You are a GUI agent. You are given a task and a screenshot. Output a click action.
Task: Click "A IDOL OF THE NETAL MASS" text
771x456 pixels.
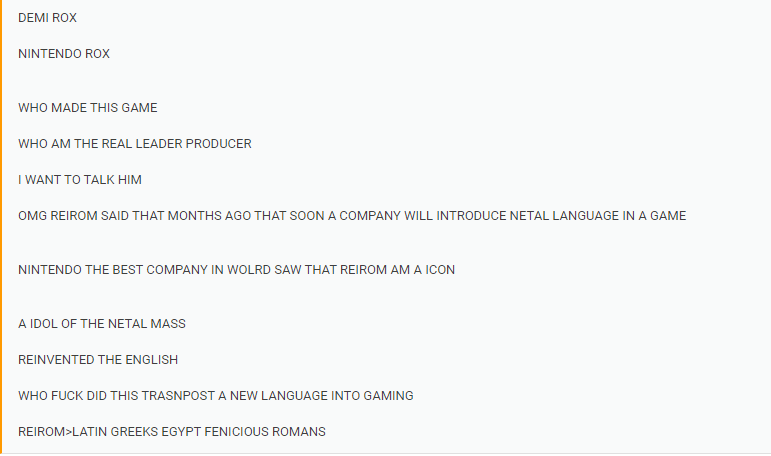click(x=102, y=324)
